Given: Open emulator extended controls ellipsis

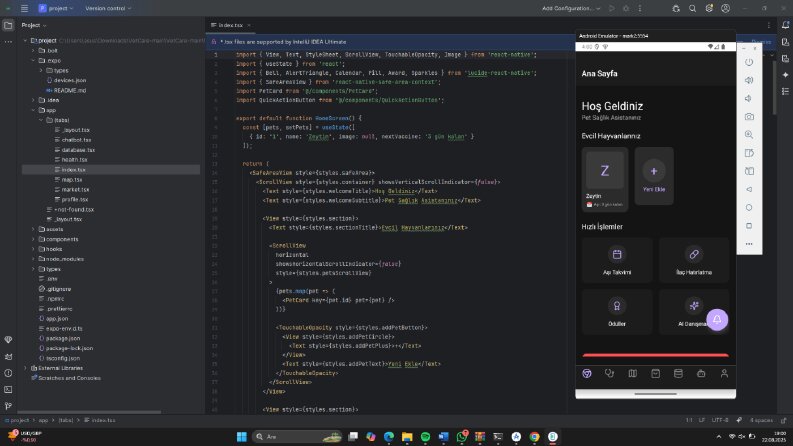Looking at the screenshot, I should [749, 244].
